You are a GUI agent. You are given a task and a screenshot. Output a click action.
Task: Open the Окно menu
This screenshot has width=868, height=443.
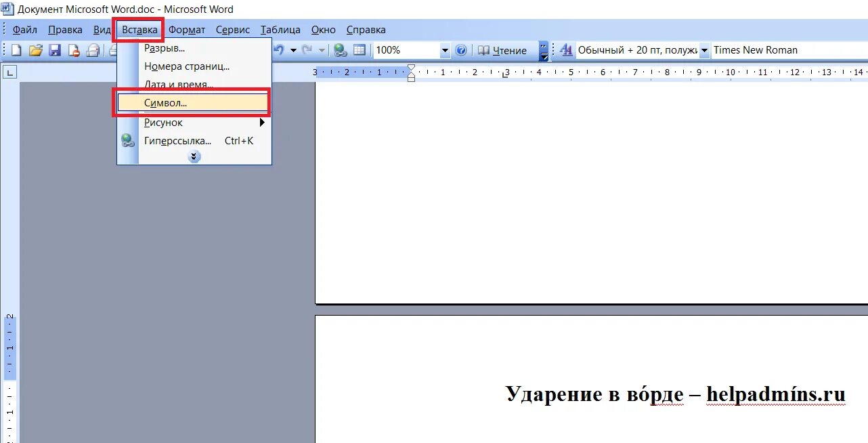tap(324, 30)
